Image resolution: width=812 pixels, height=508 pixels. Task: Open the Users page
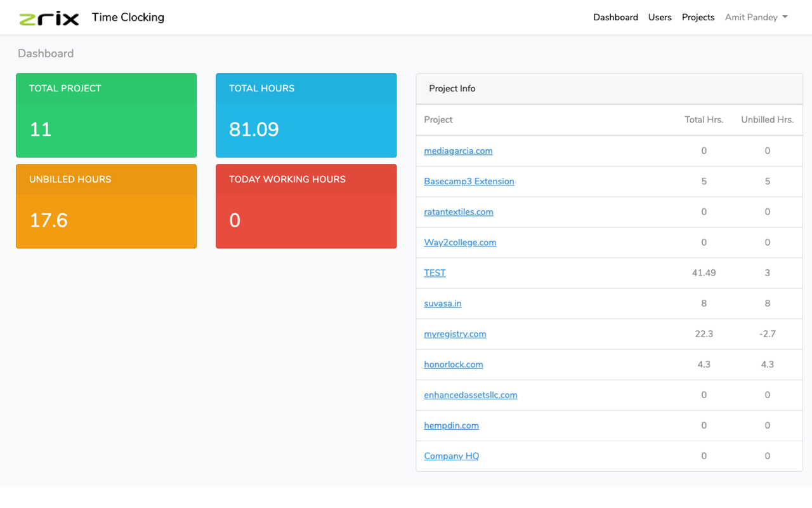pos(660,17)
